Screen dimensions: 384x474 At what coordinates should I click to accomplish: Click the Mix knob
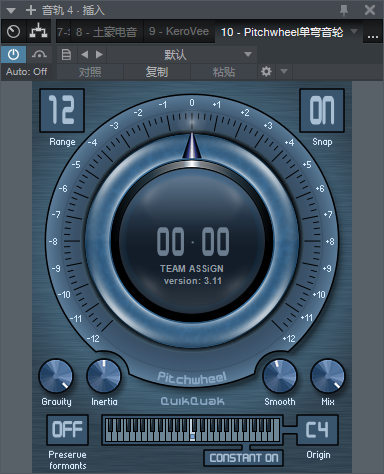(328, 376)
